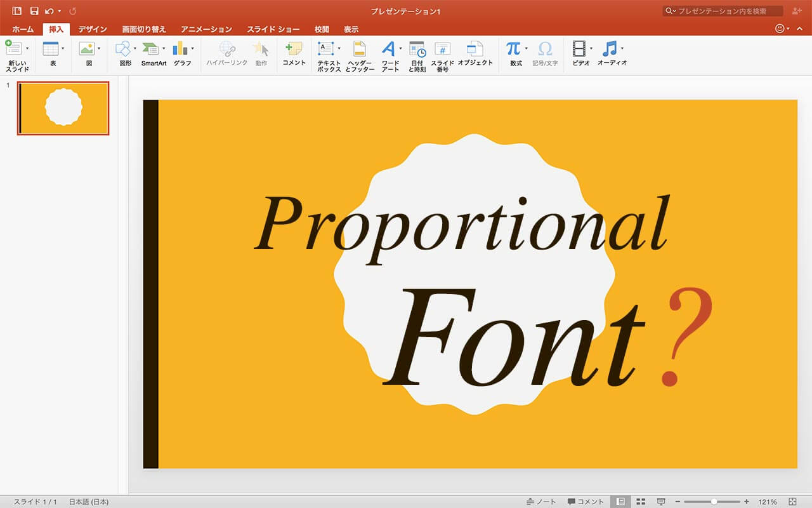Click the 121% zoom level
Viewport: 812px width, 508px height.
768,502
